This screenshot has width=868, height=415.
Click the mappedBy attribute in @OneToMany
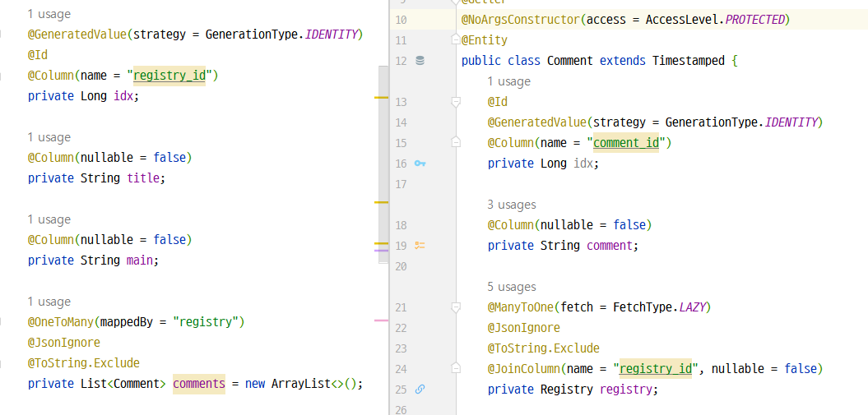(x=126, y=321)
